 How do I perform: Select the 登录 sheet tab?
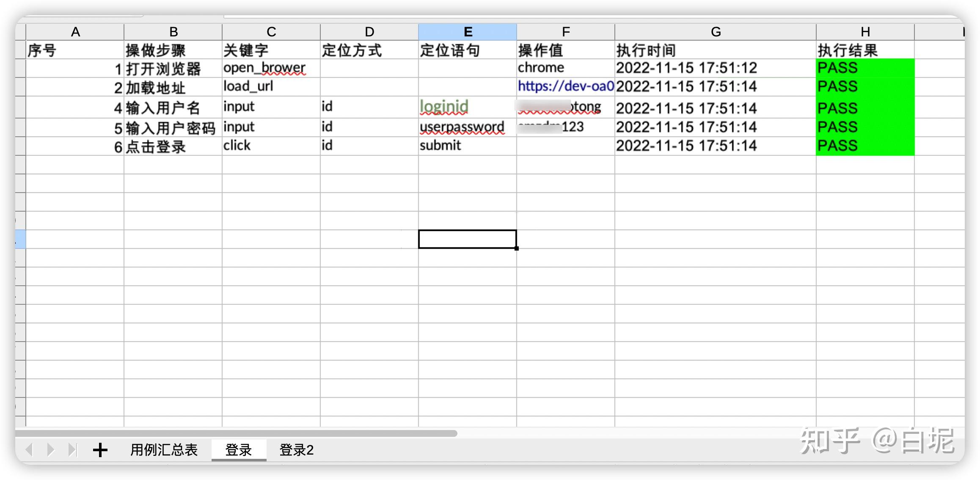point(239,450)
